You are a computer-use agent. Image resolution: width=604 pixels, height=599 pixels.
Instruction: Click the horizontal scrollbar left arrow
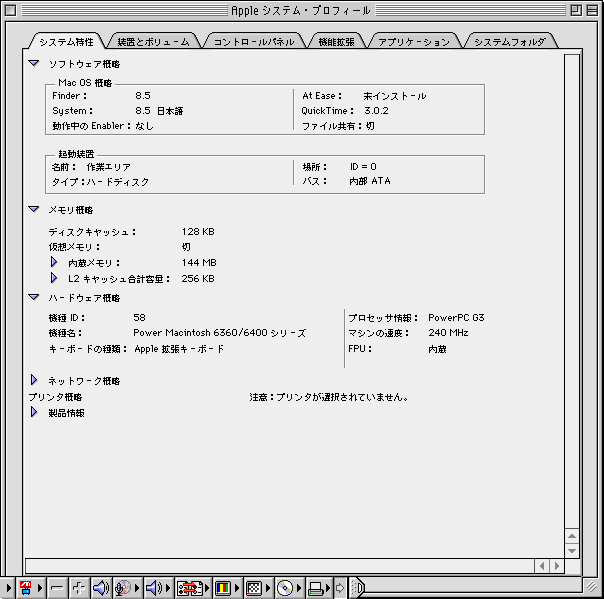pos(542,566)
